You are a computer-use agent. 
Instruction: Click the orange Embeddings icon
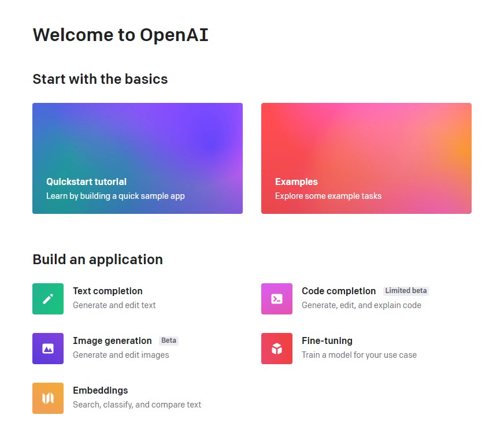[x=48, y=398]
